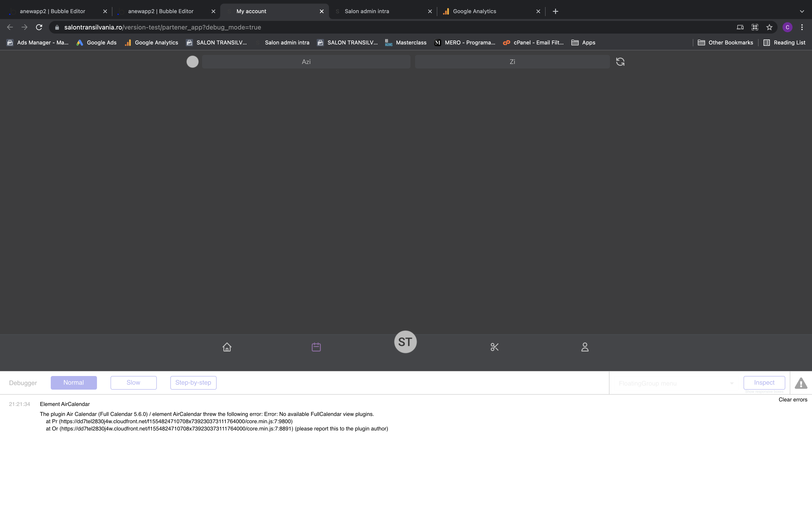Click the refresh icon beside the Zi field
This screenshot has height=508, width=812.
point(620,61)
